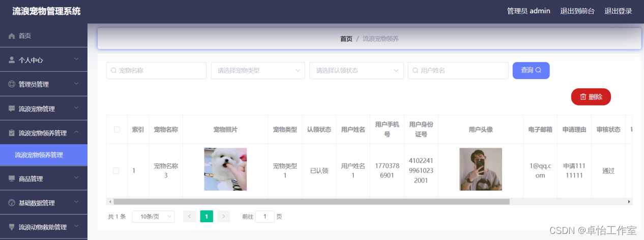This screenshot has width=644, height=240.
Task: Click the phone number 17703786901 cell
Action: [x=387, y=171]
